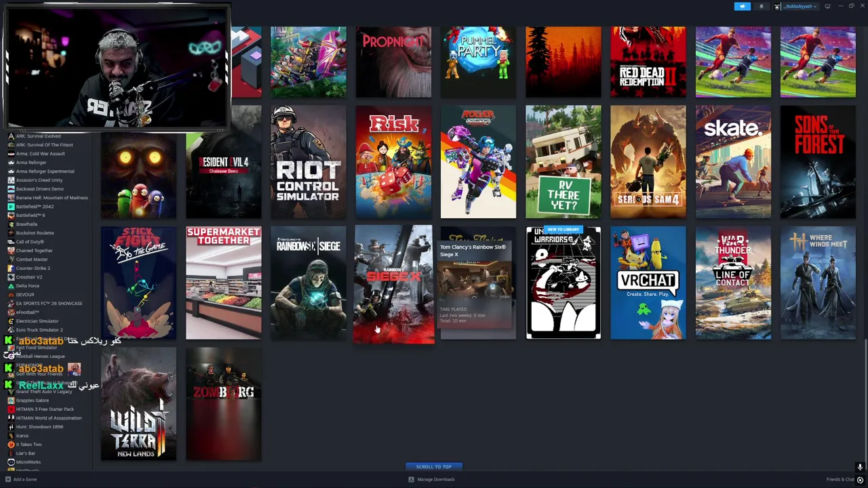The image size is (868, 488).
Task: Click the Manage Downloads icon
Action: pyautogui.click(x=411, y=479)
